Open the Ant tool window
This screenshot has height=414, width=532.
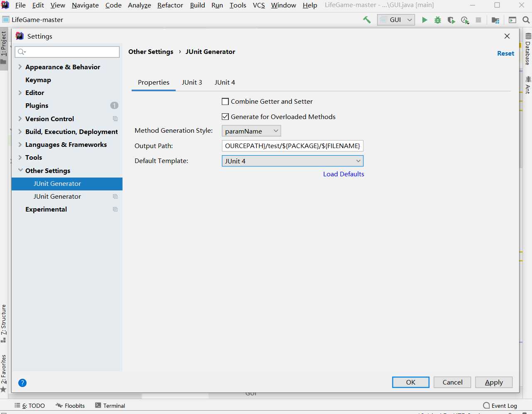[528, 85]
